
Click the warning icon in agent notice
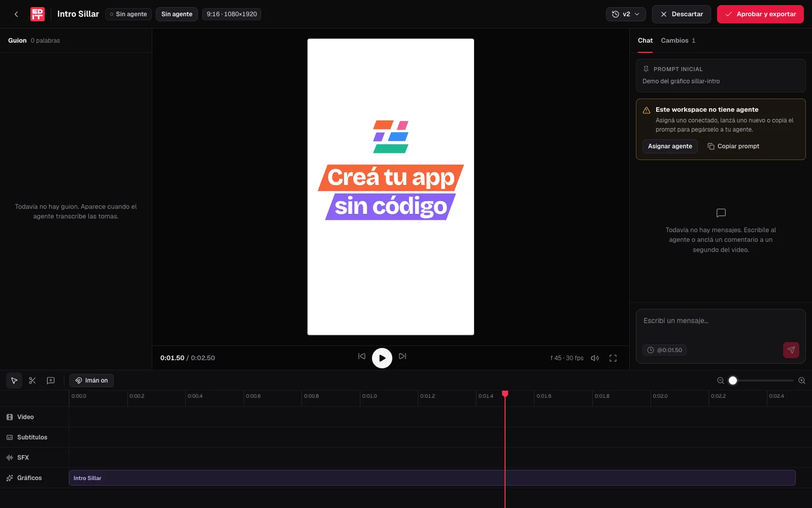[x=647, y=110]
